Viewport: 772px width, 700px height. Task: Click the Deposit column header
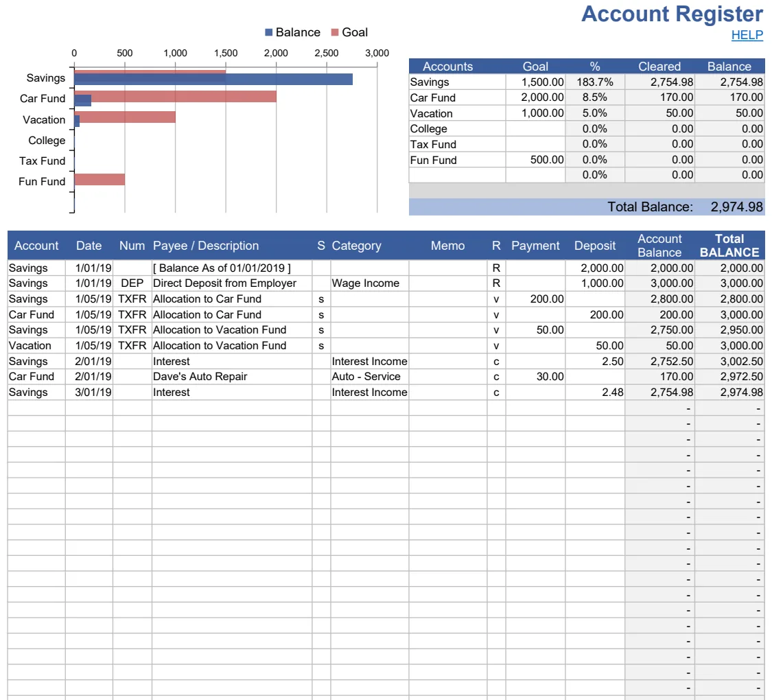tap(595, 246)
